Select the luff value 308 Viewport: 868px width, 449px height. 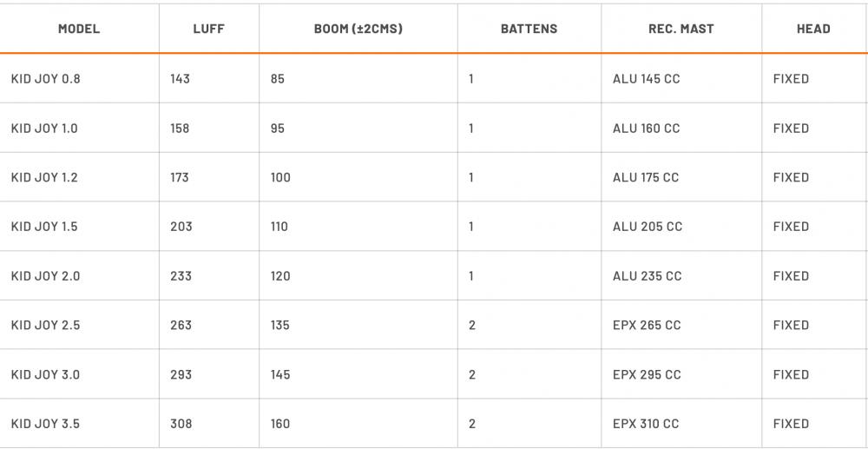pyautogui.click(x=181, y=424)
